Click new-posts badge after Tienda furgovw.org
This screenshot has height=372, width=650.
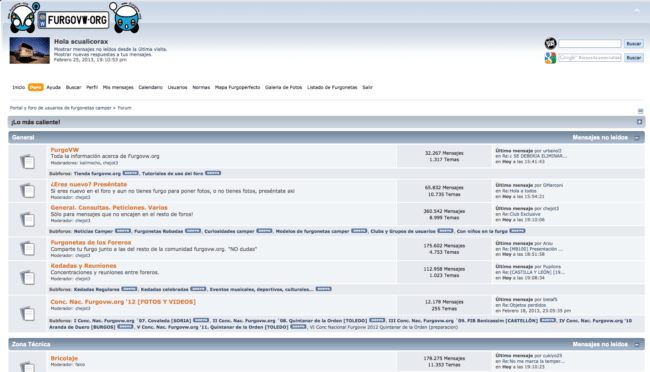pos(131,173)
